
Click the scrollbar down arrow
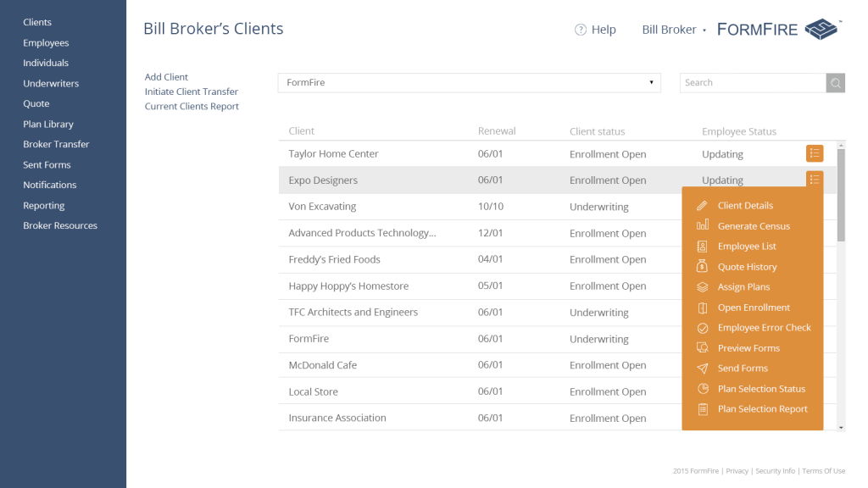[841, 427]
